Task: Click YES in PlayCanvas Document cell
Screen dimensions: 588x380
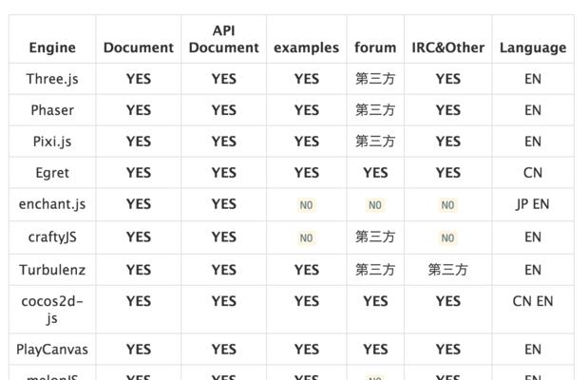Action: click(139, 350)
